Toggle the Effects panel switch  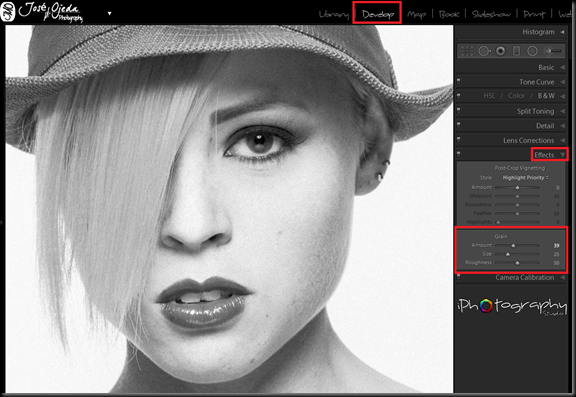pos(458,155)
